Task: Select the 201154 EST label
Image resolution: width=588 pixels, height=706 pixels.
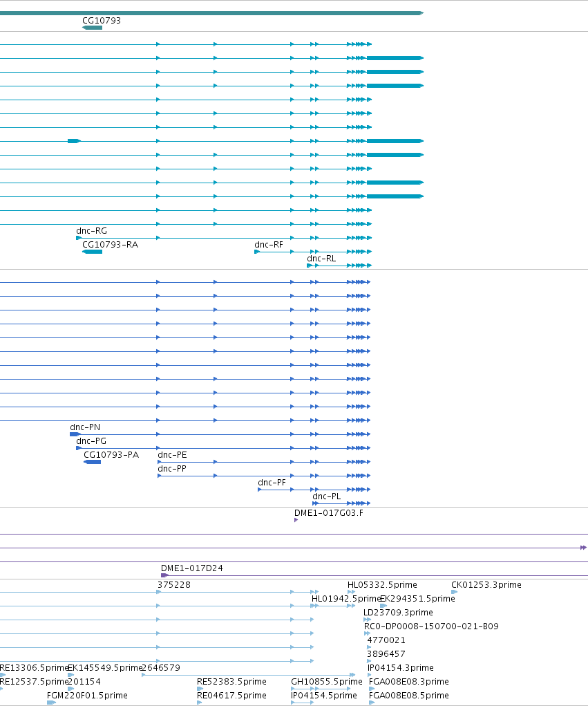Action: [x=84, y=682]
